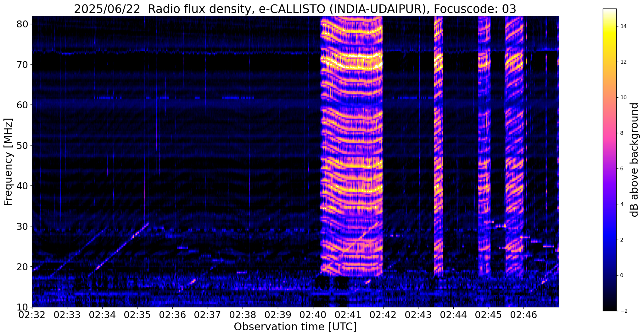Click the 30 MHz frequency tick label

(23, 226)
